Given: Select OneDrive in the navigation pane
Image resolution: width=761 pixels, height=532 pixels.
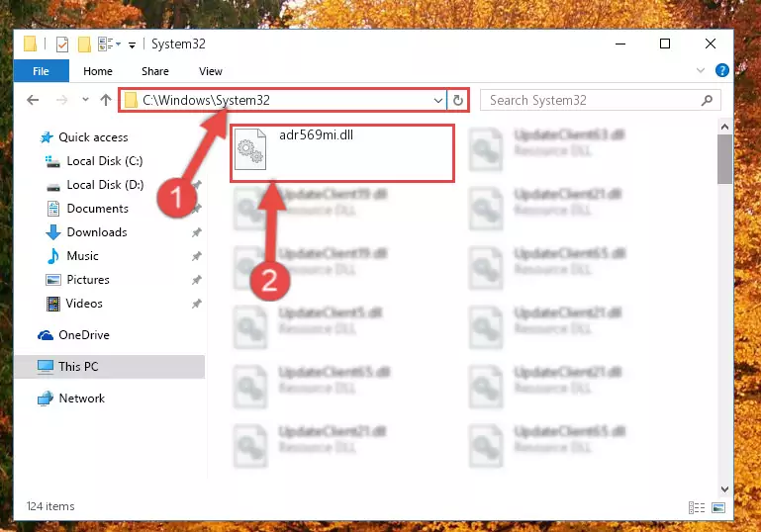Looking at the screenshot, I should click(x=84, y=335).
